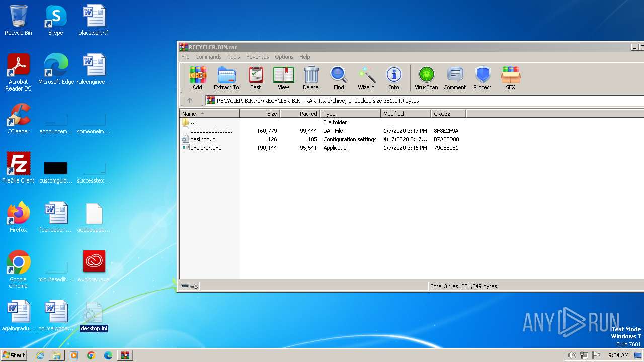This screenshot has height=362, width=644.
Task: Click the Extract To toolbar icon
Action: pos(226,78)
